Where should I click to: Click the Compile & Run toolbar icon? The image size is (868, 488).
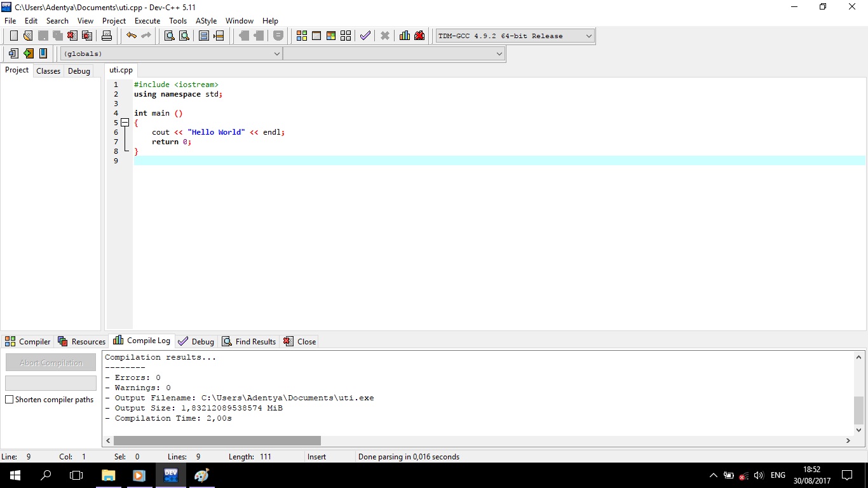pos(331,36)
